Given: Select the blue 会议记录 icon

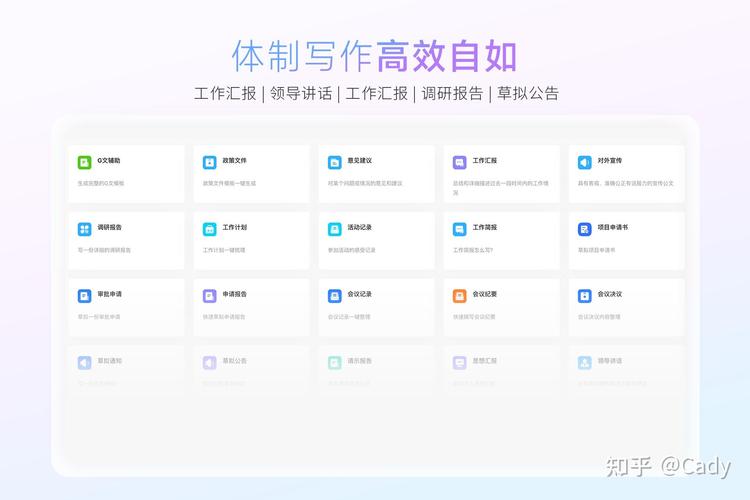Looking at the screenshot, I should pos(335,296).
